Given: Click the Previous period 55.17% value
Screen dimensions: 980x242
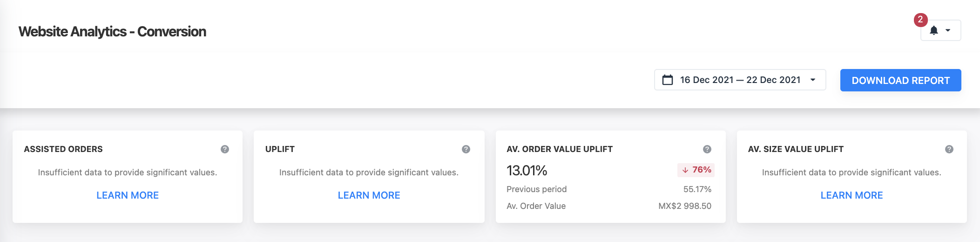Looking at the screenshot, I should pos(697,189).
